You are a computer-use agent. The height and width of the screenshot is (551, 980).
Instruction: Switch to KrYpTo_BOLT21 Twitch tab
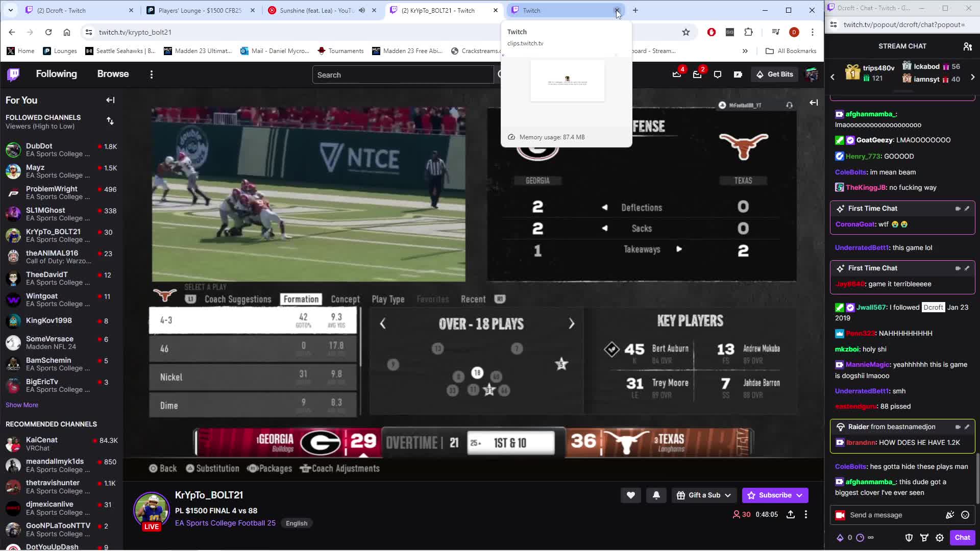pyautogui.click(x=443, y=10)
